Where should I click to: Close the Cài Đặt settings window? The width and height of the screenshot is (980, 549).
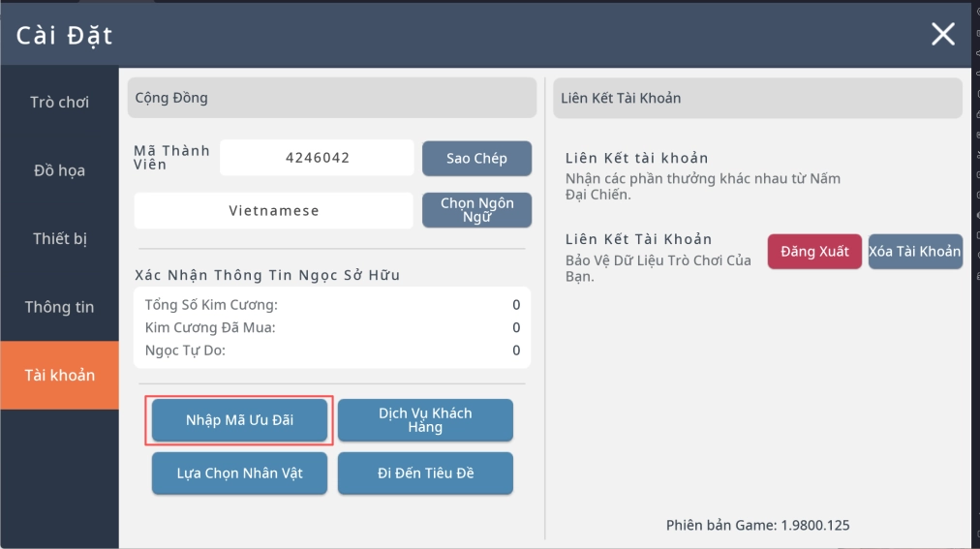pyautogui.click(x=942, y=34)
